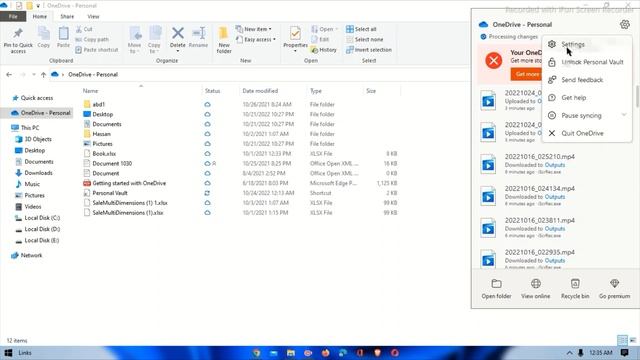Click Select all in ribbon
Image resolution: width=640 pixels, height=360 pixels.
[361, 29]
